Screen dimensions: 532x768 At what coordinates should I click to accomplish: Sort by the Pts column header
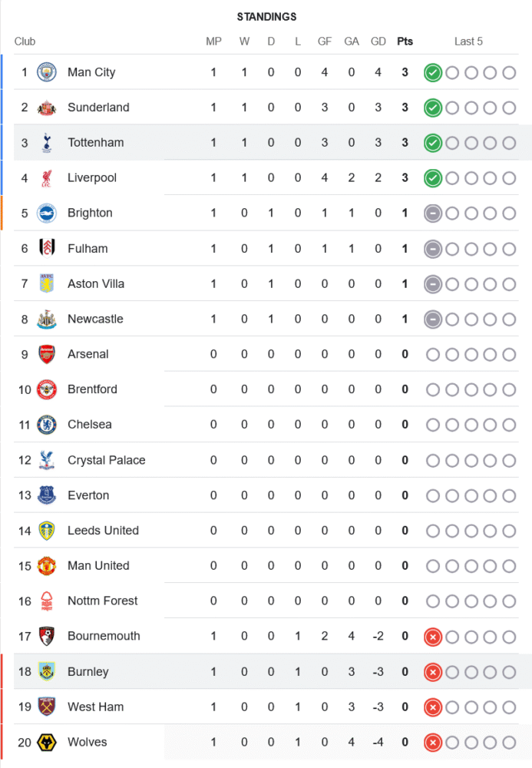click(x=405, y=41)
